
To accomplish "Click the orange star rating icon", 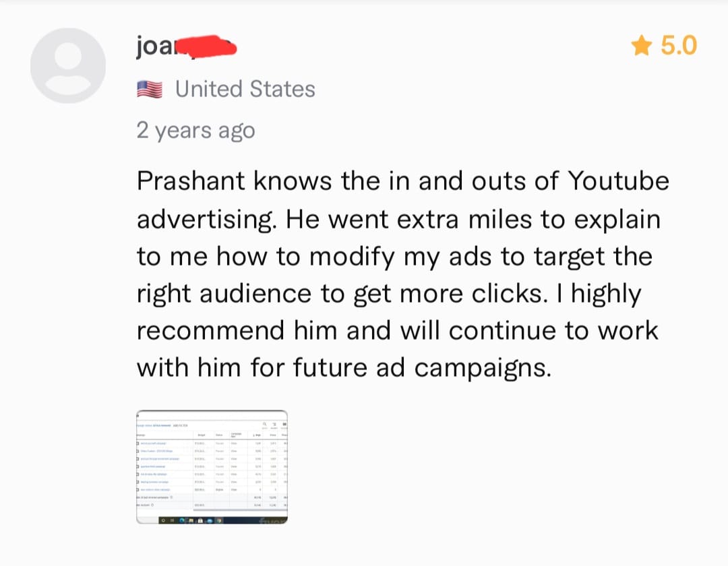I will (x=642, y=46).
